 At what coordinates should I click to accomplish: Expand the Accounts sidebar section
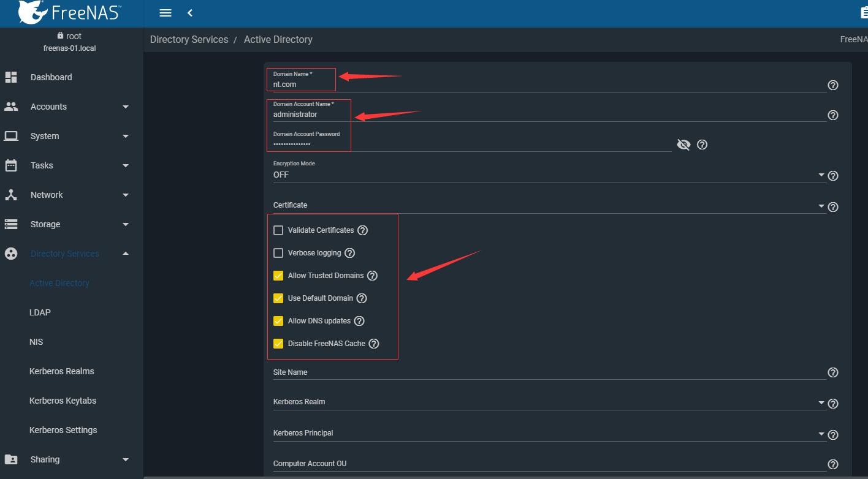(48, 106)
